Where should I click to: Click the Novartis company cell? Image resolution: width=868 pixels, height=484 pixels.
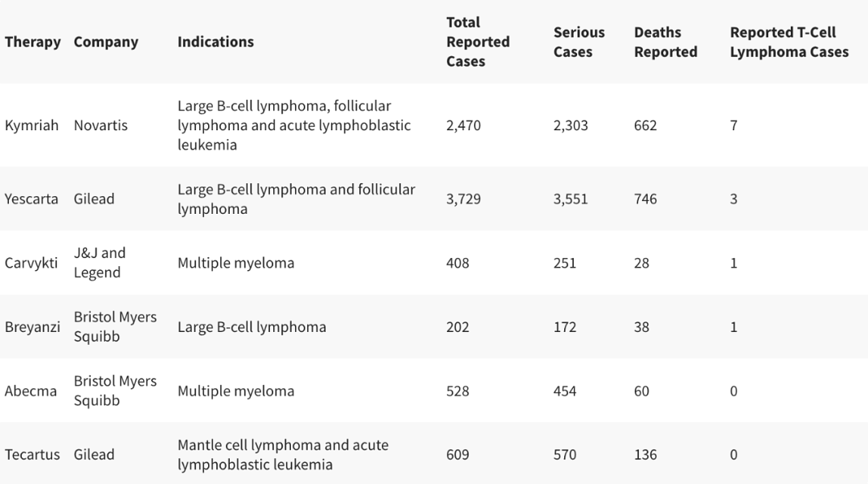100,125
